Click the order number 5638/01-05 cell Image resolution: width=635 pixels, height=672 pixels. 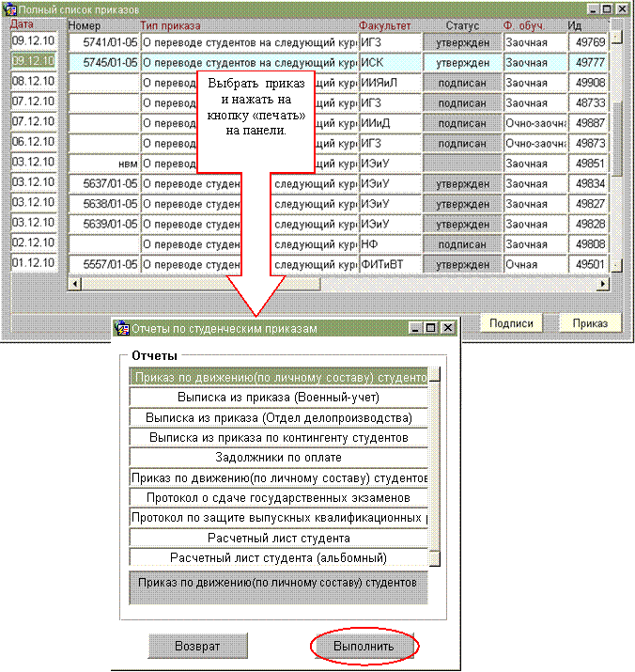(x=104, y=204)
